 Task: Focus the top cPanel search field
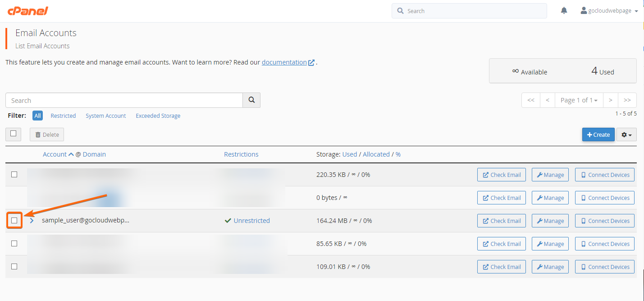pyautogui.click(x=469, y=11)
